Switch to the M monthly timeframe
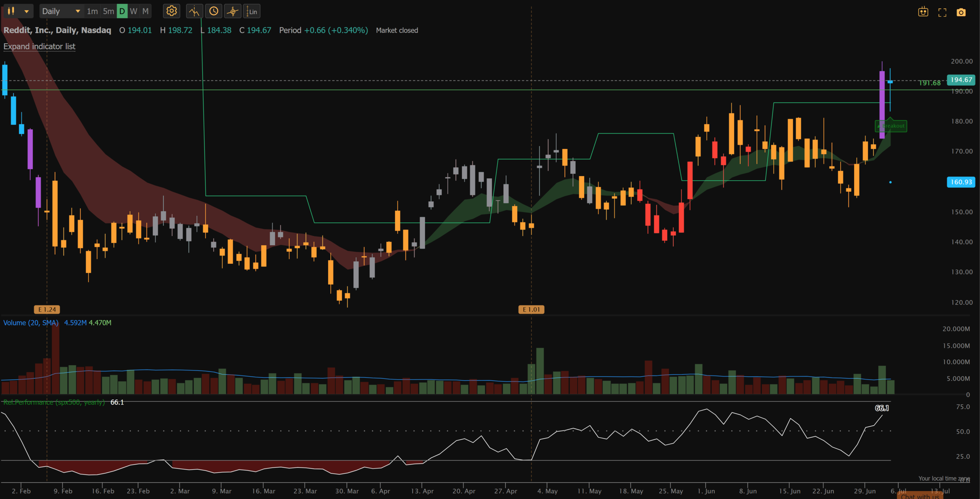The width and height of the screenshot is (980, 499). (145, 11)
